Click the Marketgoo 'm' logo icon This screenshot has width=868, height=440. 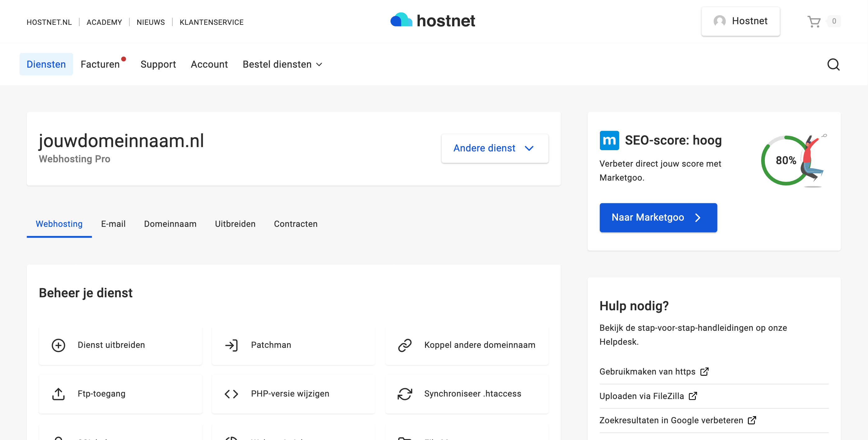609,140
